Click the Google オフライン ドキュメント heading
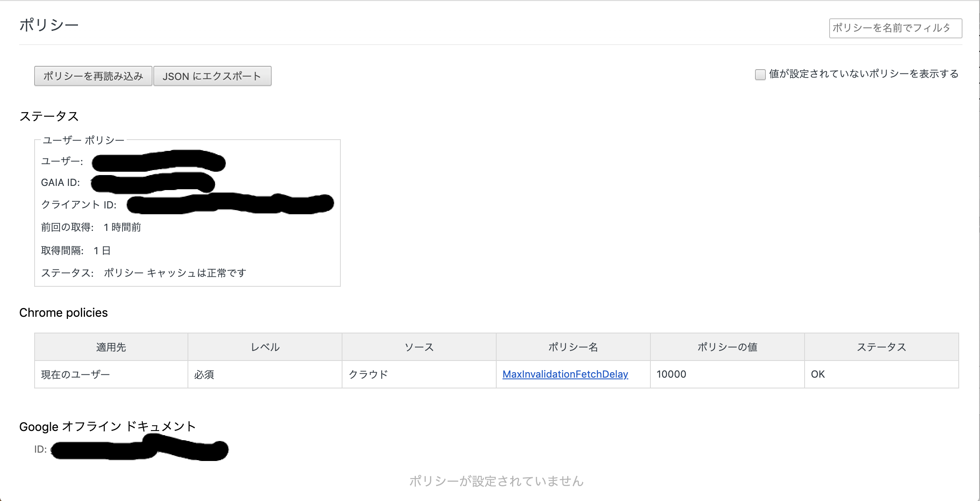 tap(107, 426)
